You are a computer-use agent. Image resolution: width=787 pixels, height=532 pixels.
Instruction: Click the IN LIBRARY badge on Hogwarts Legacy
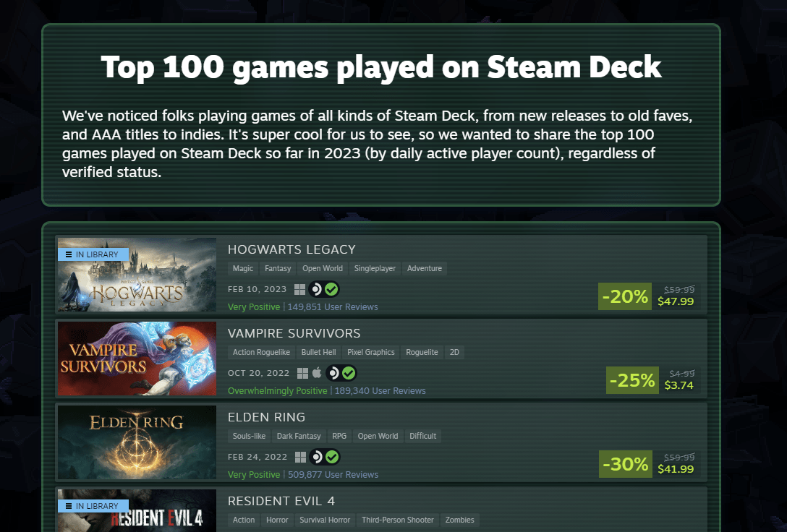[93, 254]
